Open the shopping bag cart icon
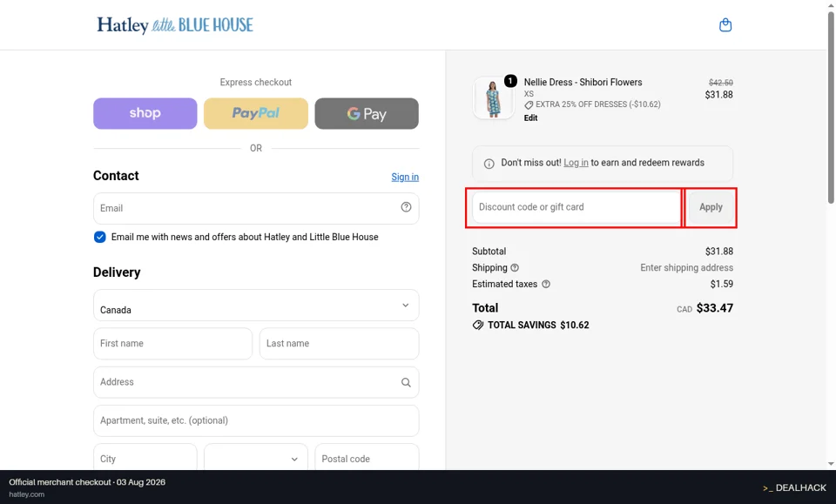 click(725, 25)
